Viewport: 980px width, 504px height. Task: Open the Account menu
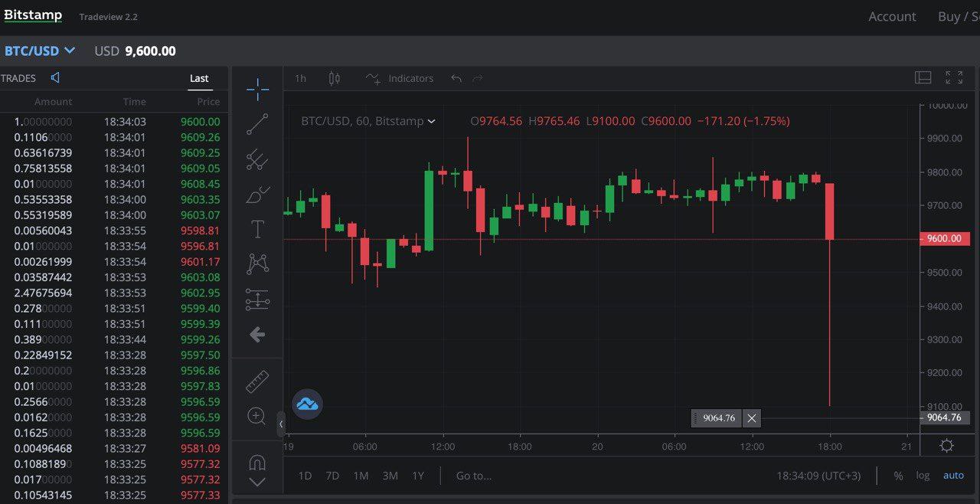point(892,16)
